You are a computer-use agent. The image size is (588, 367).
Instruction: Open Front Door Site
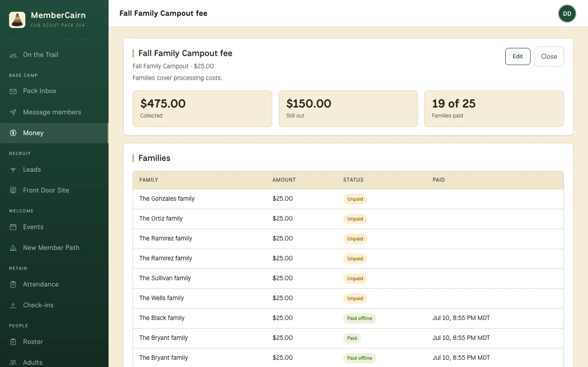54,190
